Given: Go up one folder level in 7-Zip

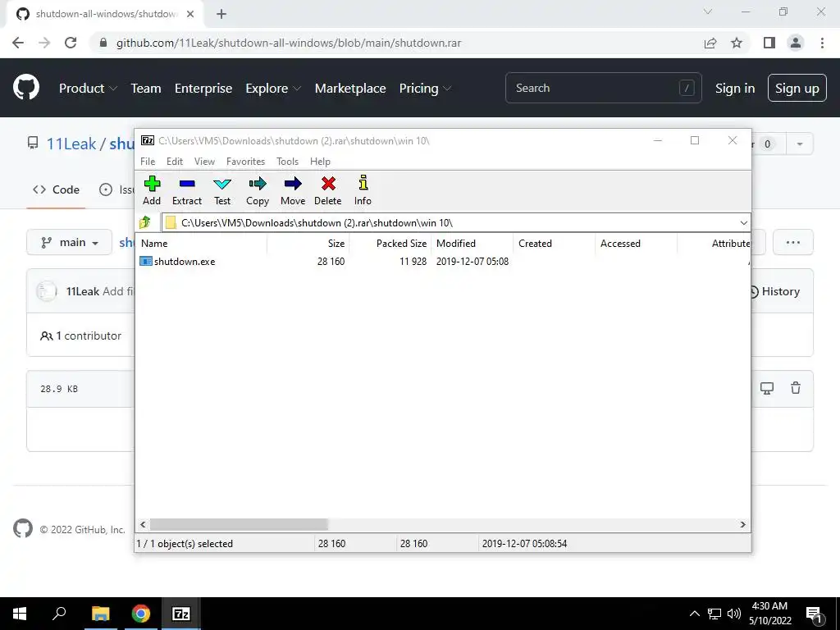Looking at the screenshot, I should tap(145, 222).
